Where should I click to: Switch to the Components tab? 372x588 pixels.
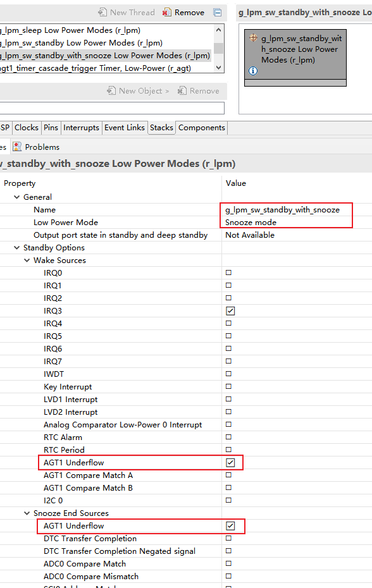(202, 128)
